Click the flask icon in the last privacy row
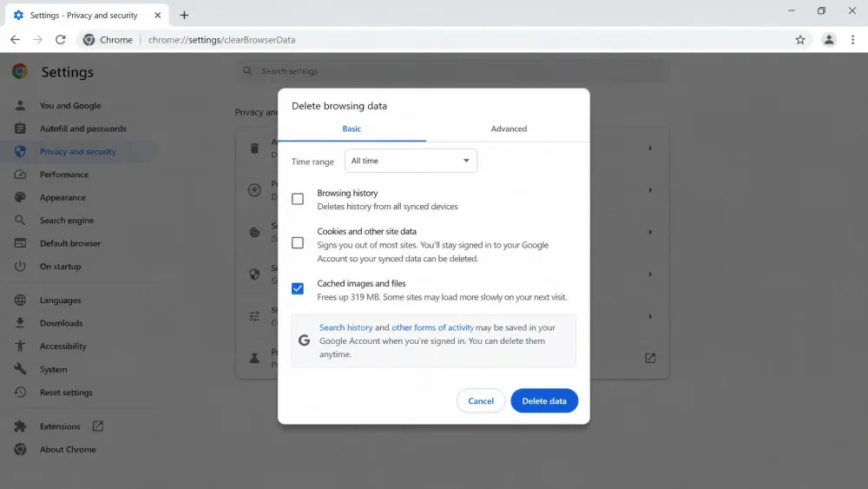This screenshot has height=489, width=868. (254, 359)
